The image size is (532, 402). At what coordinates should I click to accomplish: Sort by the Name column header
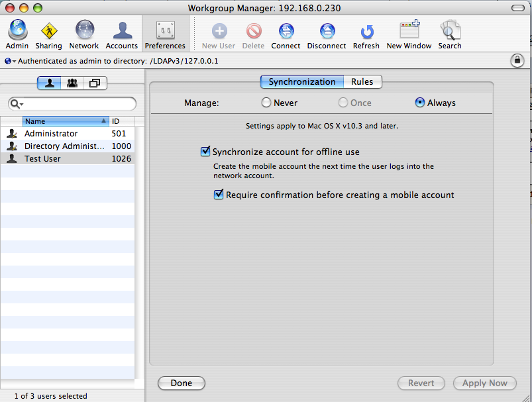pos(66,121)
